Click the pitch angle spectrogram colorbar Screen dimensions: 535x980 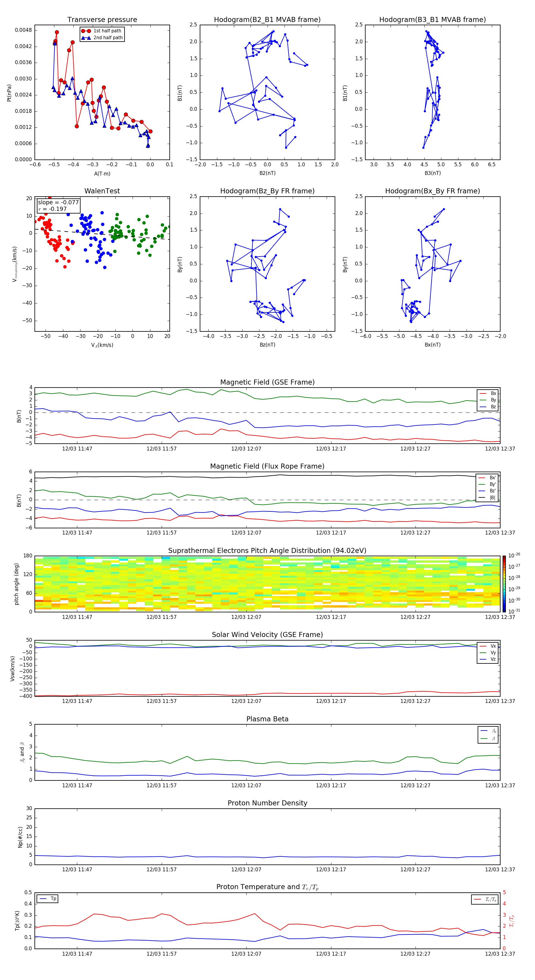click(504, 584)
